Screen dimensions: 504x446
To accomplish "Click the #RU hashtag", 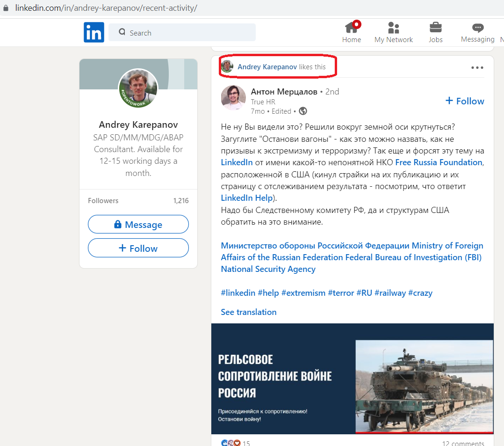I will [364, 293].
